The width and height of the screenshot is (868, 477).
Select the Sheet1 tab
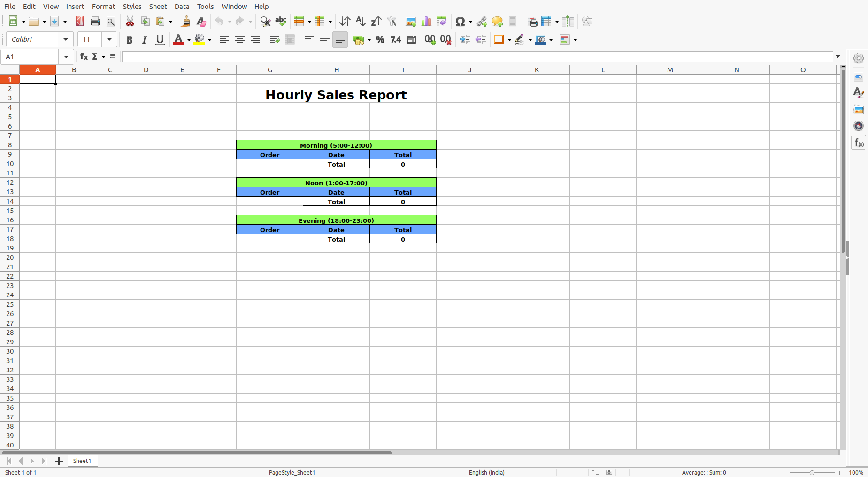click(82, 461)
